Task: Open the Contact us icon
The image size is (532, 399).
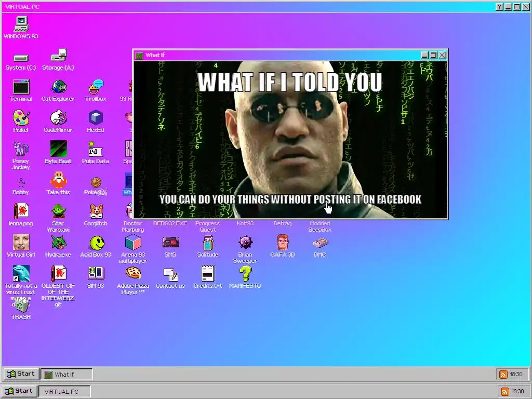Action: pos(170,274)
